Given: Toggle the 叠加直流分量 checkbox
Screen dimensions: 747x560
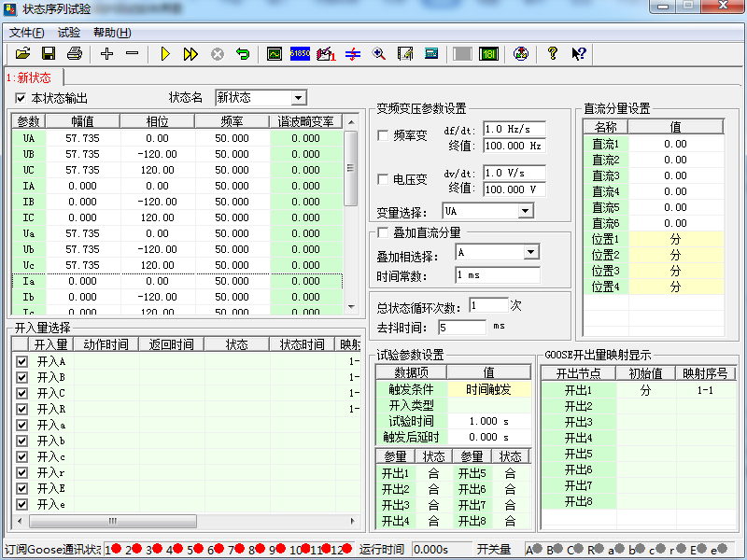Looking at the screenshot, I should click(383, 232).
